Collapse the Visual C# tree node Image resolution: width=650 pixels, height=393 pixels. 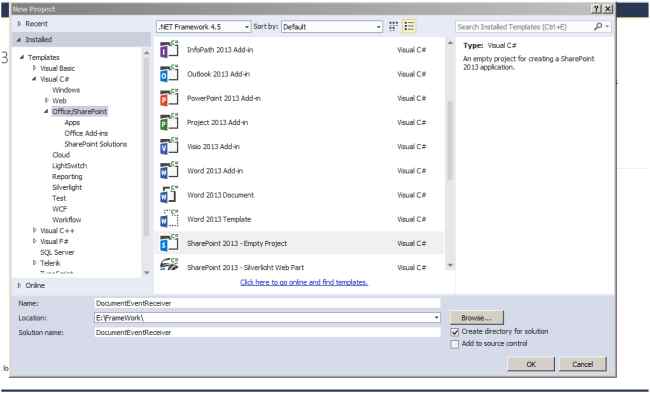point(35,79)
